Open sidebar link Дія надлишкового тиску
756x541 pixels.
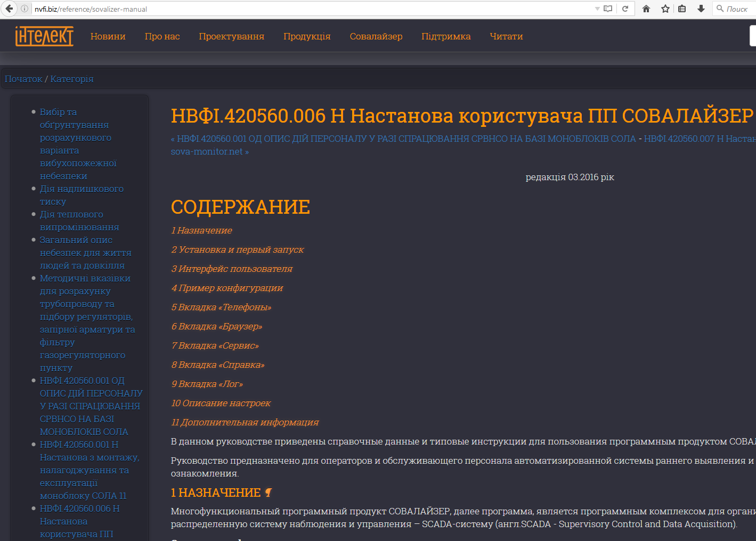[82, 195]
